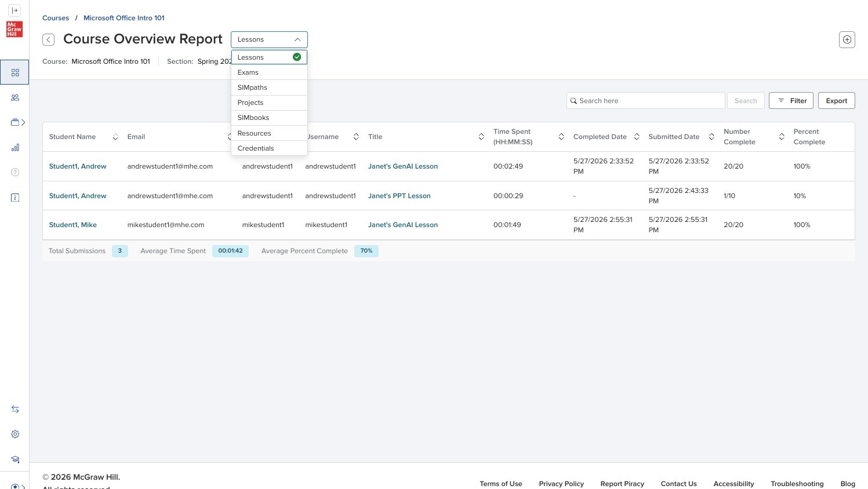Open the briefcase icon in sidebar
Screen dimensions: 868x489
(15, 122)
